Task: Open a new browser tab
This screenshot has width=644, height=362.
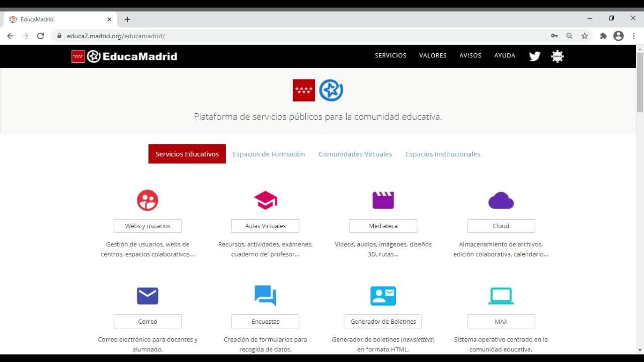Action: pos(127,20)
